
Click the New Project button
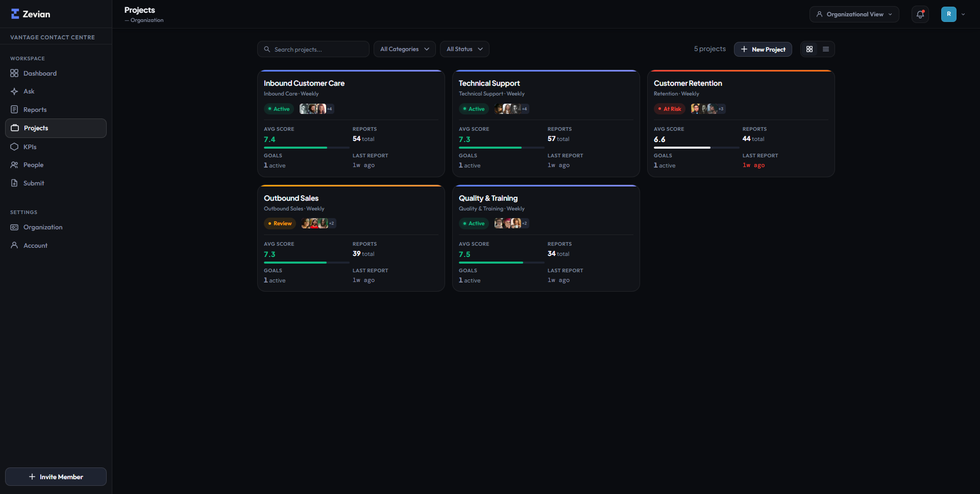pos(763,49)
